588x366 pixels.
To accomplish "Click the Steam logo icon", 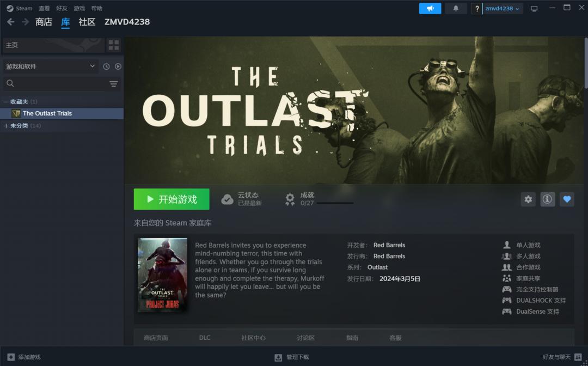I will [10, 8].
